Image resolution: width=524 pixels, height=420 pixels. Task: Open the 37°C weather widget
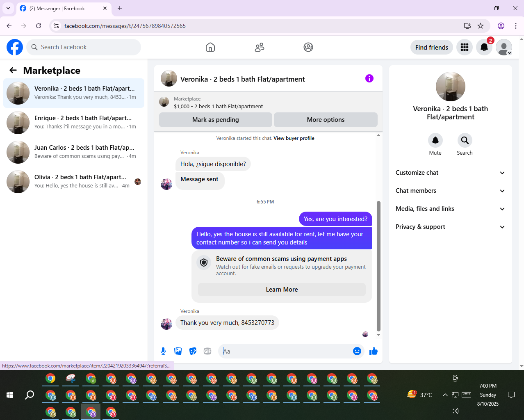click(x=420, y=395)
